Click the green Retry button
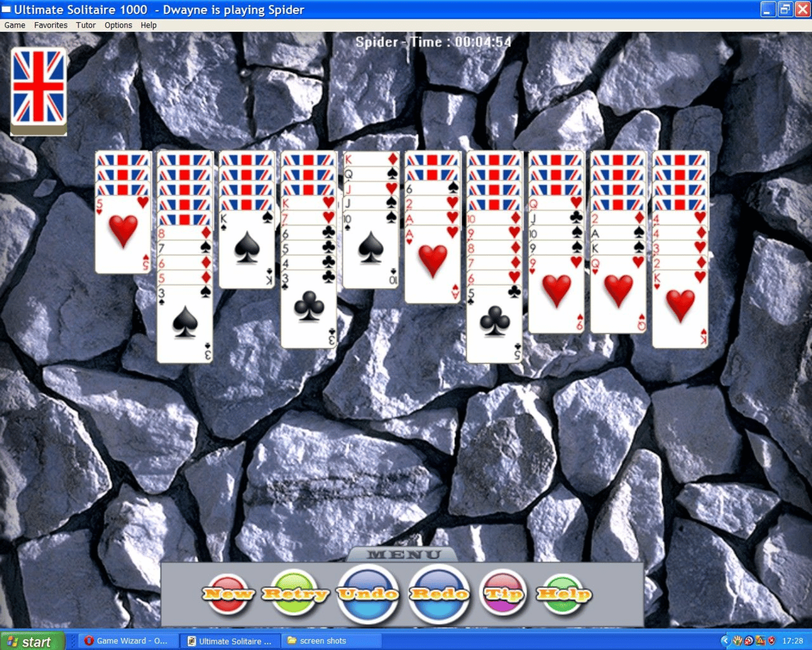Image resolution: width=812 pixels, height=650 pixels. [295, 593]
